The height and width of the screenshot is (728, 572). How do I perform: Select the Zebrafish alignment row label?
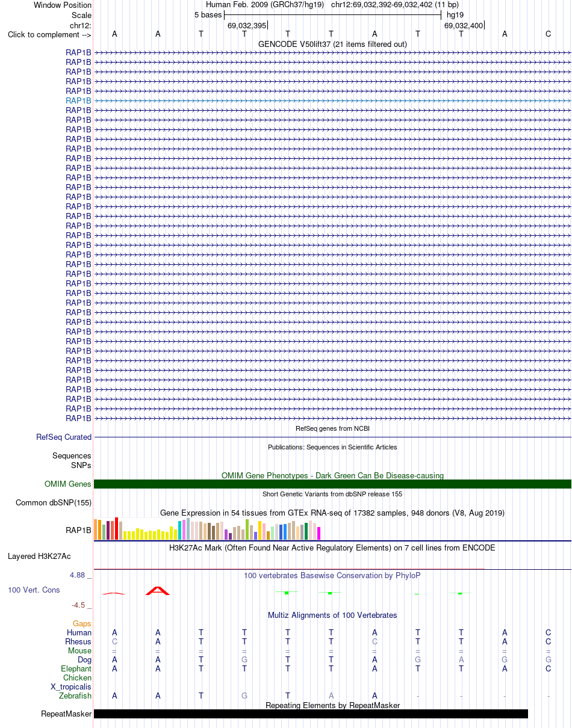click(75, 696)
